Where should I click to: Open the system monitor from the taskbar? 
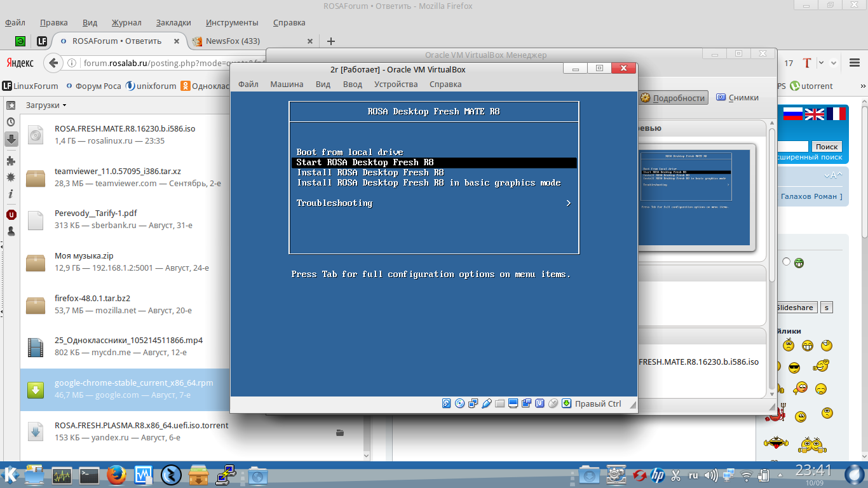(62, 475)
